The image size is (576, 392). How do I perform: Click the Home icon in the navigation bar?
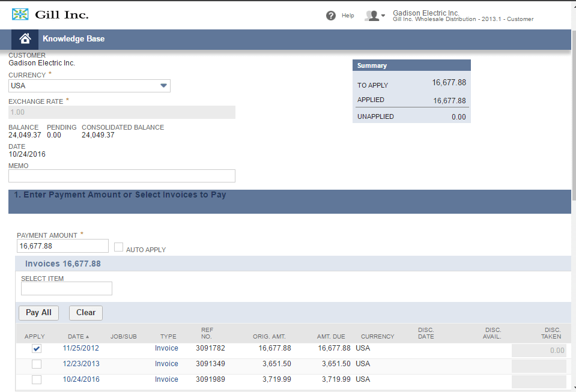[x=24, y=38]
